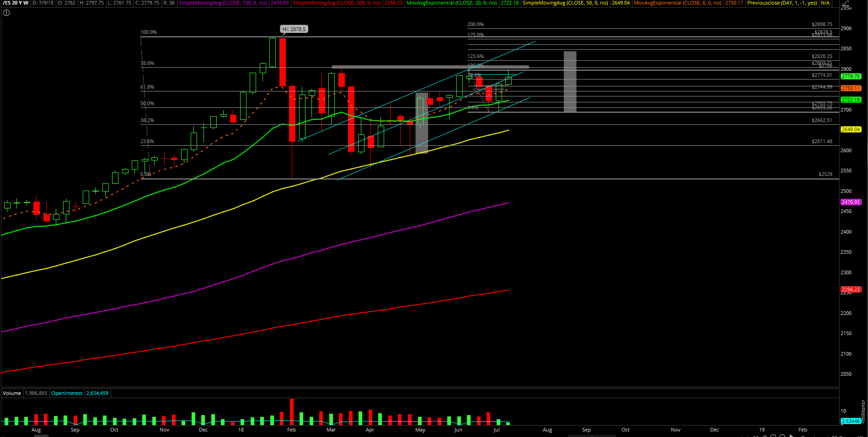868x437 pixels.
Task: Click MovAvgExponential (CLOSE, 20) study label
Action: pyautogui.click(x=451, y=3)
